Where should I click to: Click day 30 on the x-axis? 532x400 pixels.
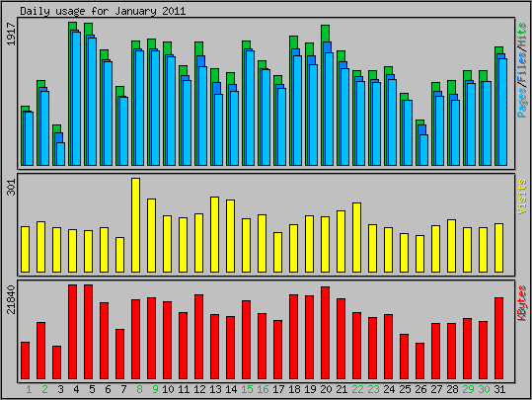tap(484, 389)
